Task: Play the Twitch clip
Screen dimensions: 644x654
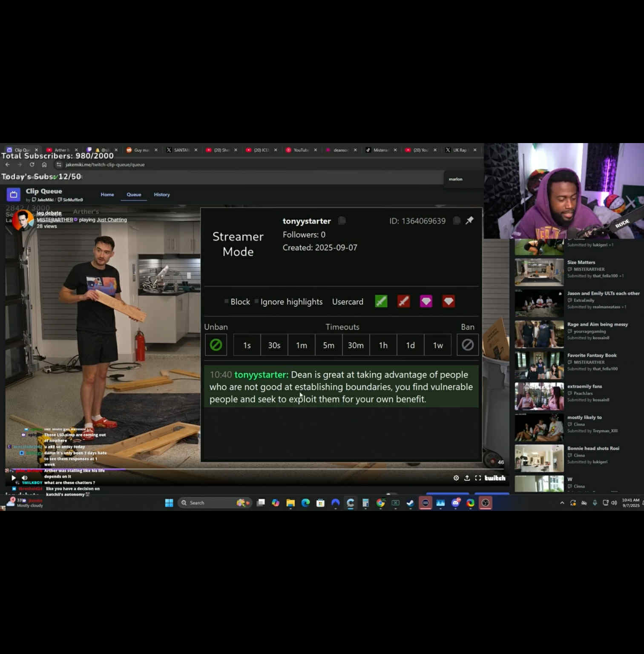Action: pyautogui.click(x=14, y=478)
